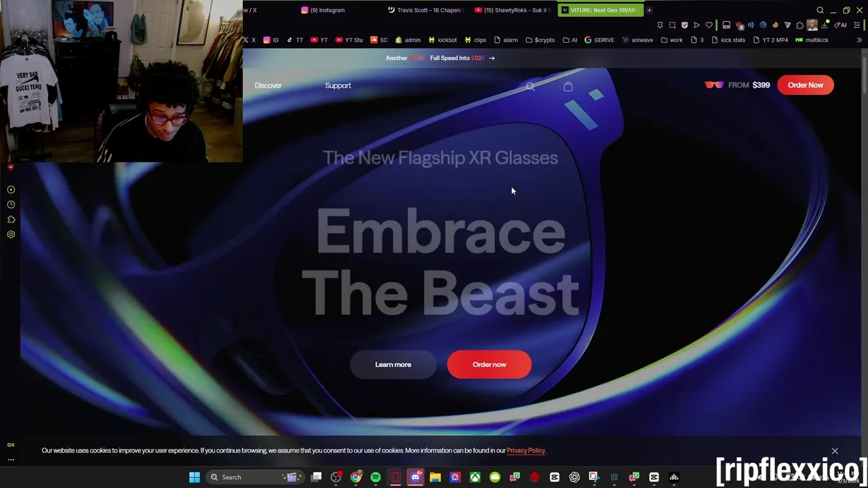Image resolution: width=868 pixels, height=488 pixels.
Task: Open the admin bookmark
Action: point(408,40)
